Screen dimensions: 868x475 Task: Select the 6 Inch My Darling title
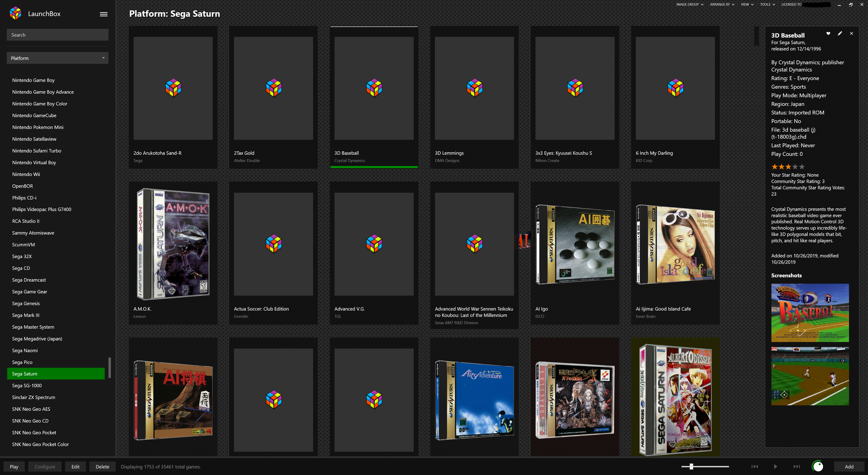654,153
